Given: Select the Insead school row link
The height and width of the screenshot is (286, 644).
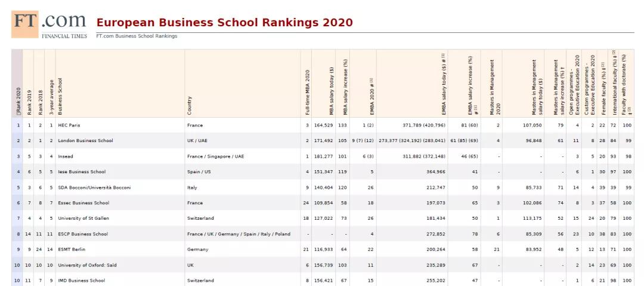Looking at the screenshot, I should click(x=66, y=156).
